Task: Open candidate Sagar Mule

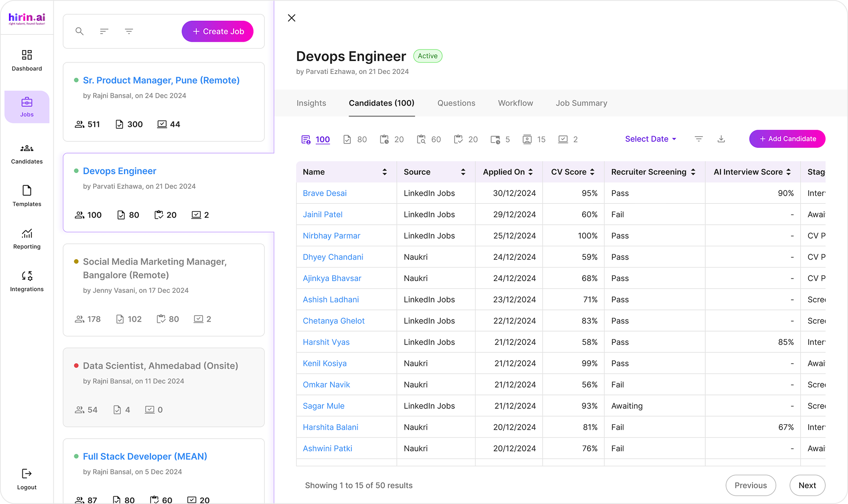Action: coord(324,406)
